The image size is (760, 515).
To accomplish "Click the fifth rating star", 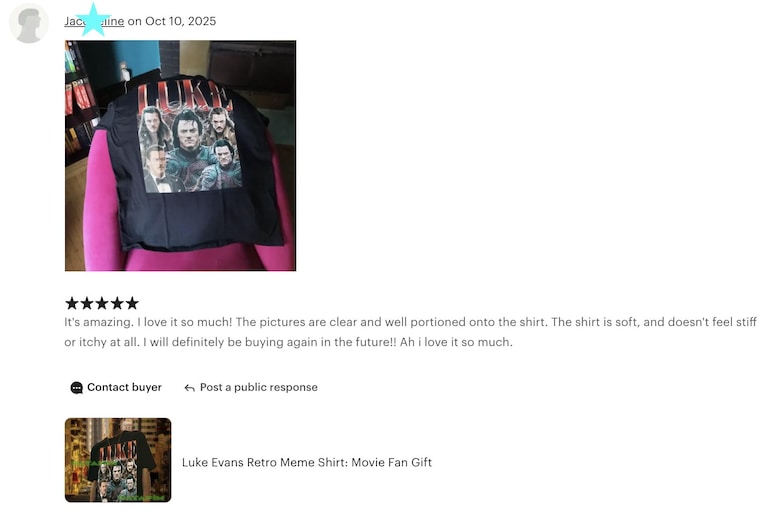I will (x=132, y=303).
